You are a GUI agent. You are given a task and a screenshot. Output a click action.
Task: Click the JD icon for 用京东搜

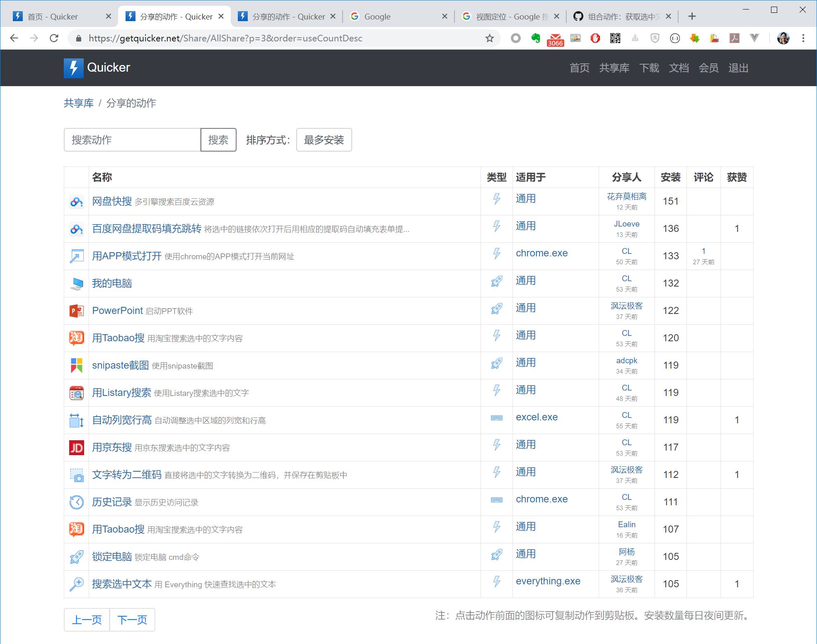(77, 447)
